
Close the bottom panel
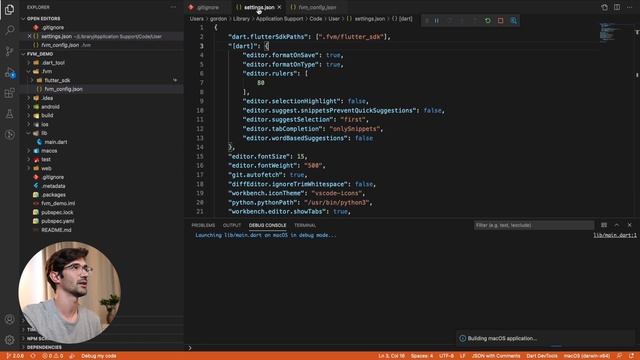tap(629, 225)
